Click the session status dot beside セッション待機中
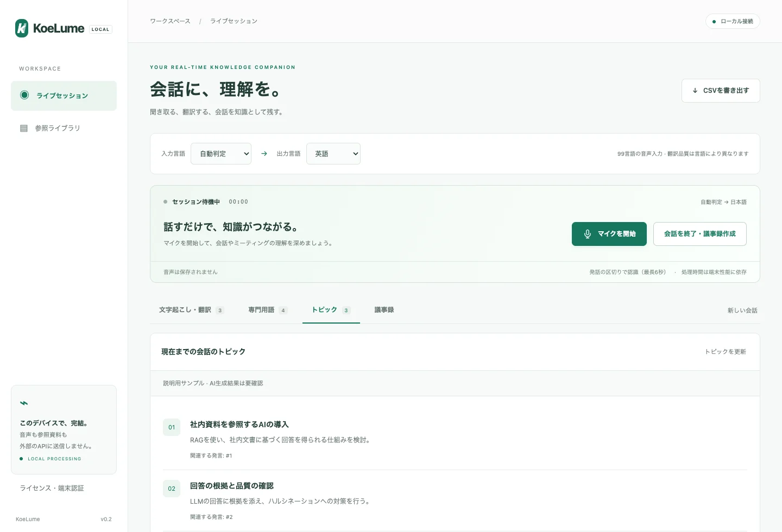 (166, 202)
